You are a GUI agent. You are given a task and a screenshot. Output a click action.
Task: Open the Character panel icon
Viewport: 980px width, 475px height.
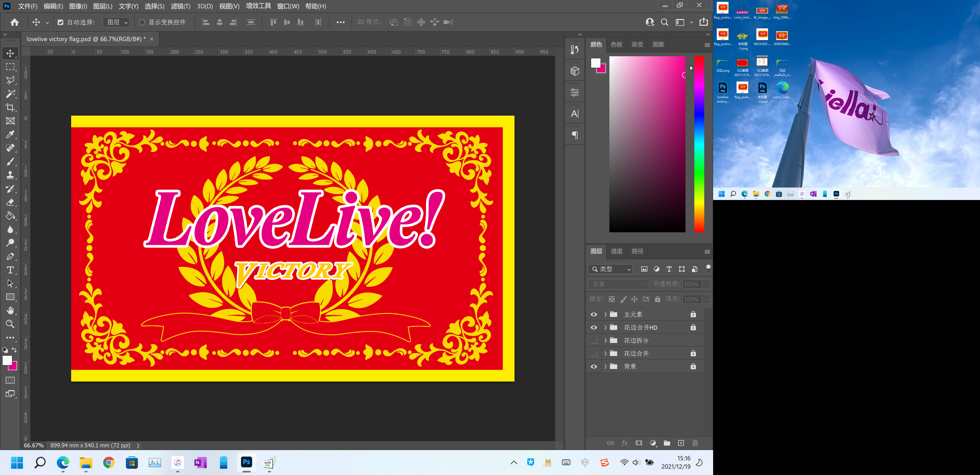click(x=575, y=114)
